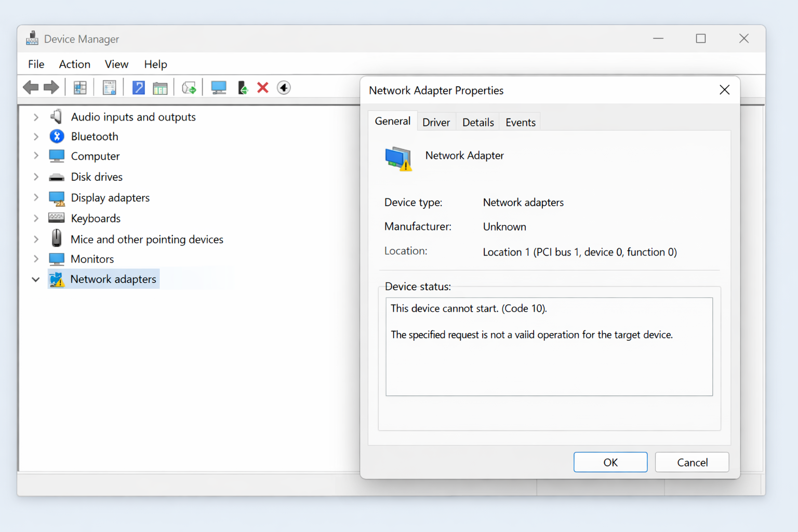This screenshot has height=532, width=798.
Task: Click the Help question mark toolbar icon
Action: point(138,87)
